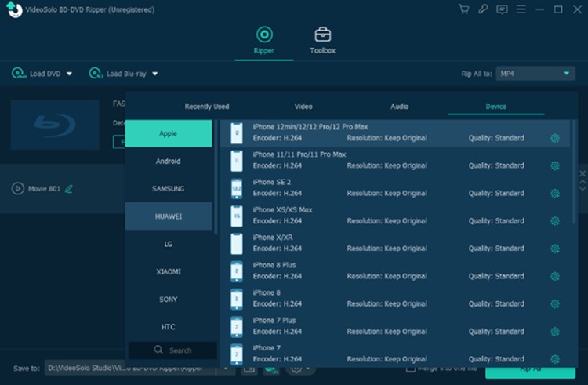Switch to the Ripper tab
This screenshot has width=588, height=385.
264,41
